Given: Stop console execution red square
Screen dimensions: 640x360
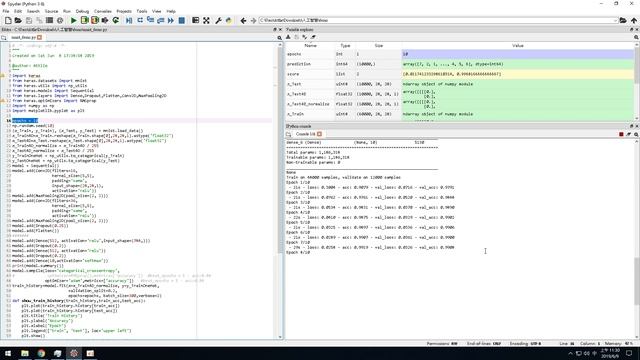Looking at the screenshot, I should [621, 134].
